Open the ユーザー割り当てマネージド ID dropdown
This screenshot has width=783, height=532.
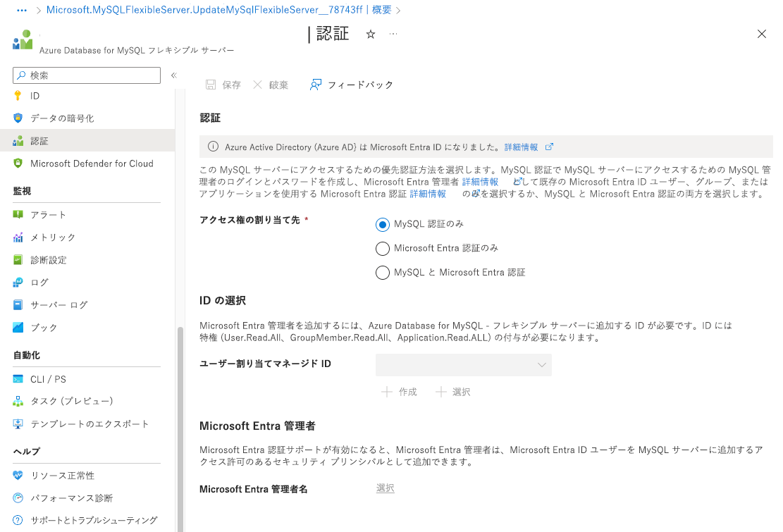464,365
